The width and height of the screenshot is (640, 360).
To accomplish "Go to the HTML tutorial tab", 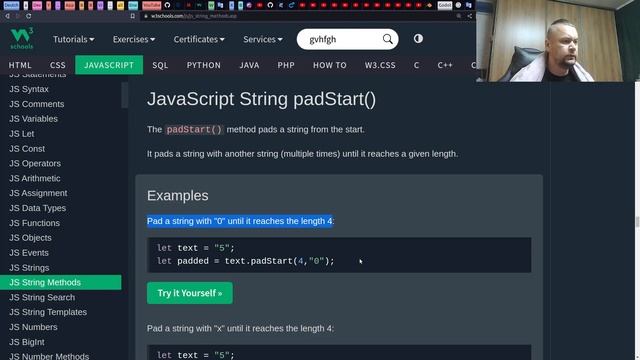I will tap(20, 65).
